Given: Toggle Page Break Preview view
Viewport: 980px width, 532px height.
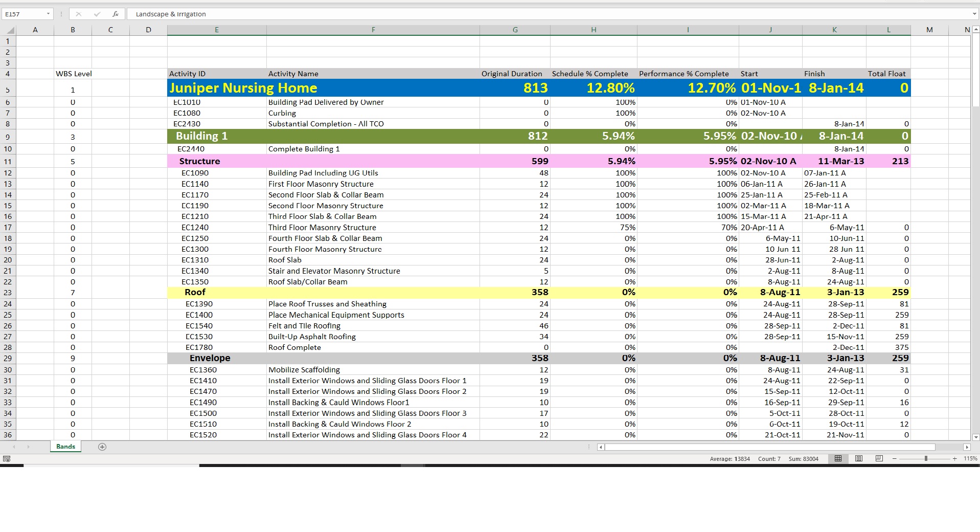Looking at the screenshot, I should (879, 459).
